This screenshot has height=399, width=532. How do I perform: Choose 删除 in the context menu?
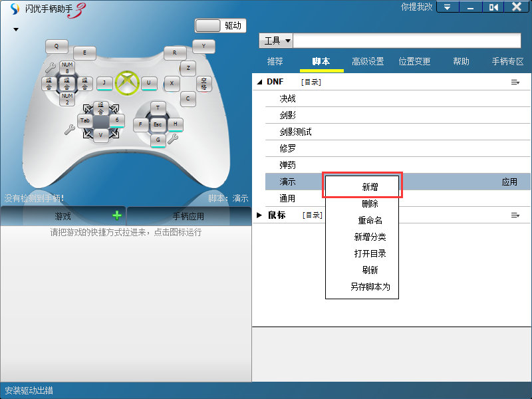pos(362,203)
